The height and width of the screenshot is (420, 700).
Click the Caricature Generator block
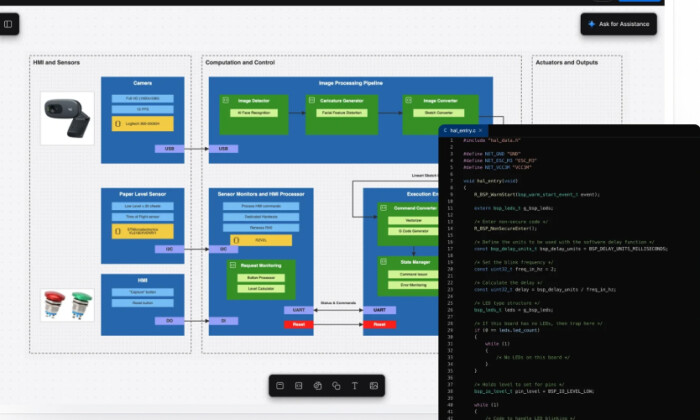[x=342, y=114]
